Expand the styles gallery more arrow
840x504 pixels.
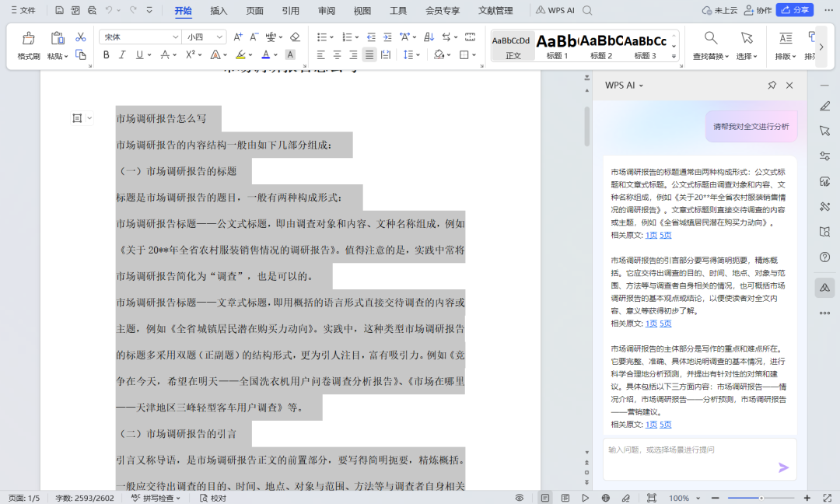(674, 56)
